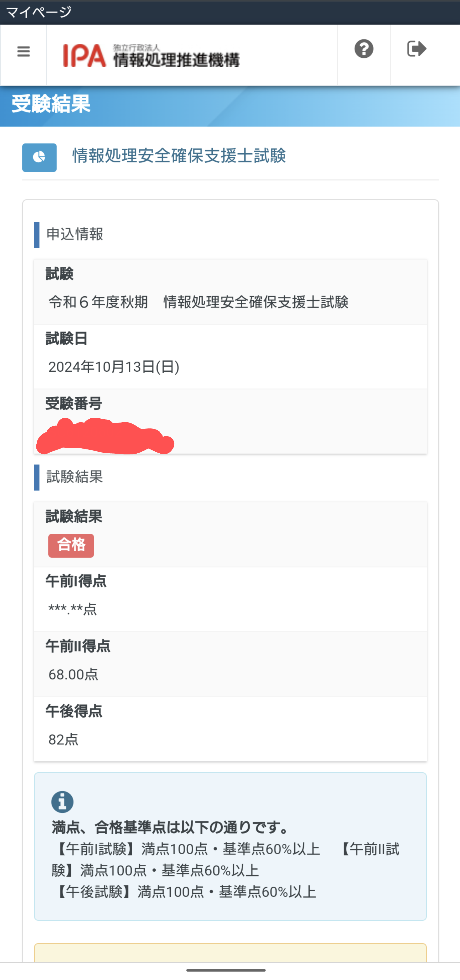Click the 午後 score 82点

click(x=64, y=740)
